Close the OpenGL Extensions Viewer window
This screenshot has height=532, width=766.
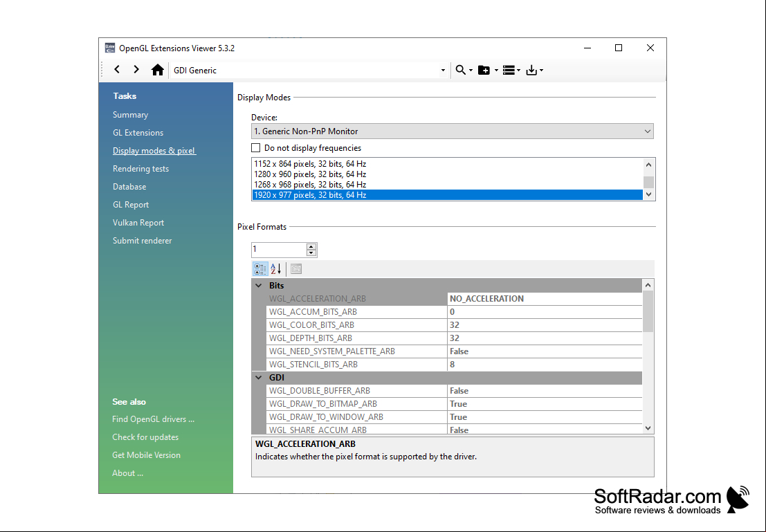[650, 48]
